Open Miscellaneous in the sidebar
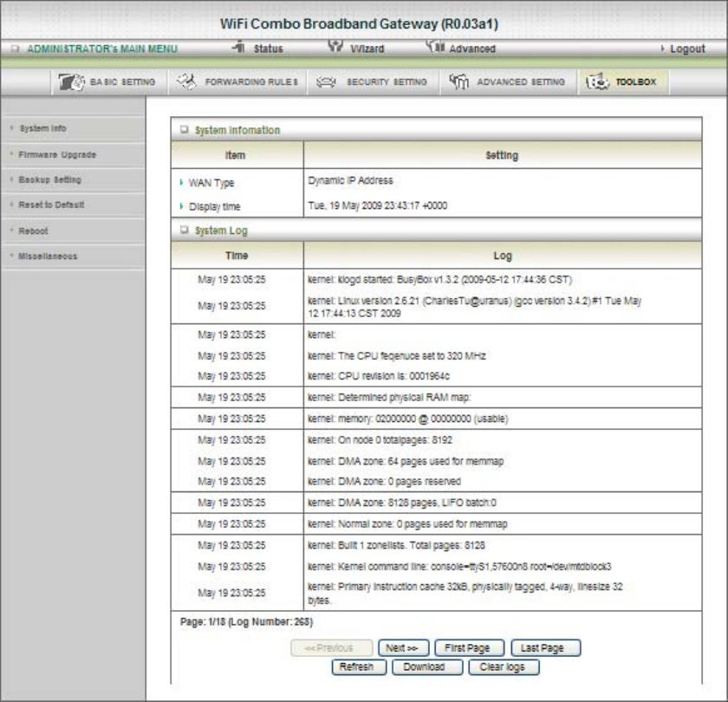 pyautogui.click(x=48, y=256)
